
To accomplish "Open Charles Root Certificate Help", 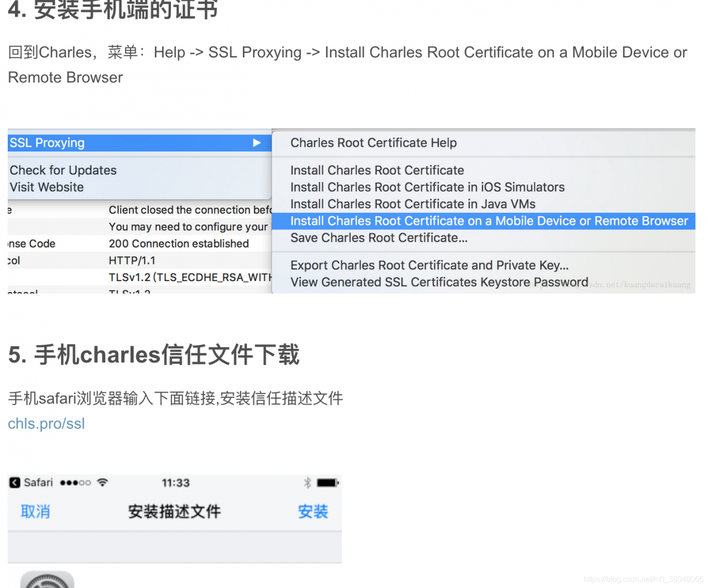I will [373, 143].
